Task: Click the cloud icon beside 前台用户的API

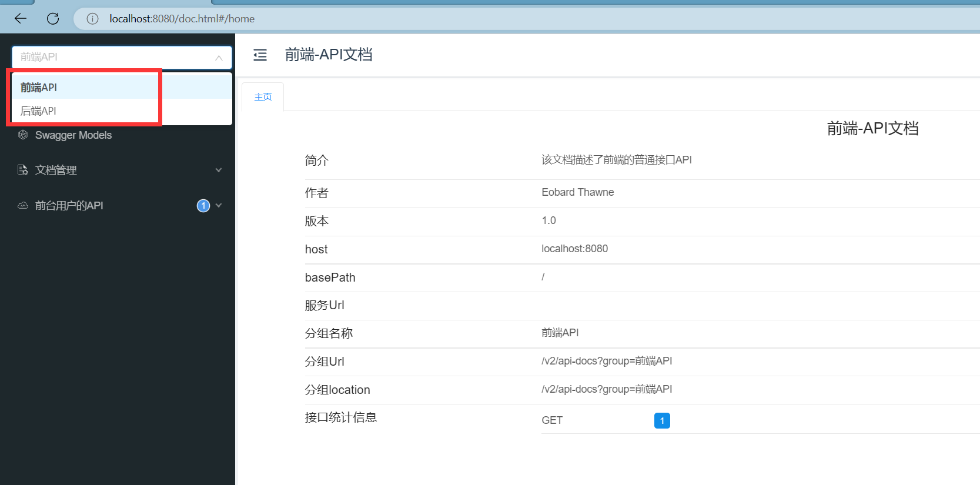Action: click(23, 206)
